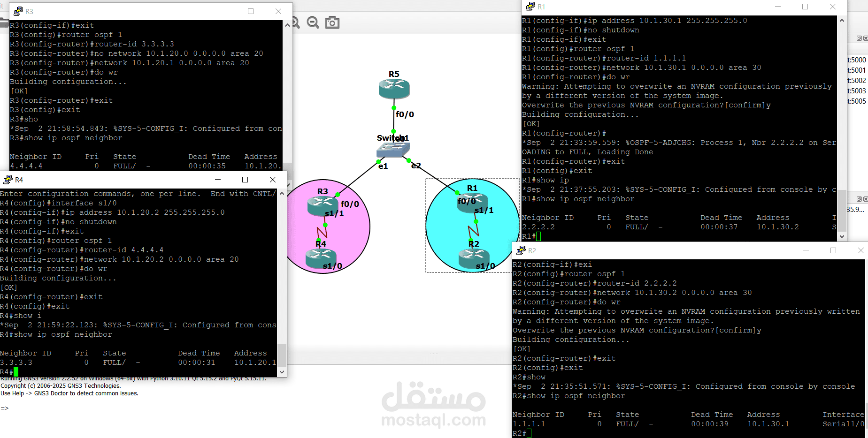868x438 pixels.
Task: Click the R5 name label
Action: (x=394, y=74)
